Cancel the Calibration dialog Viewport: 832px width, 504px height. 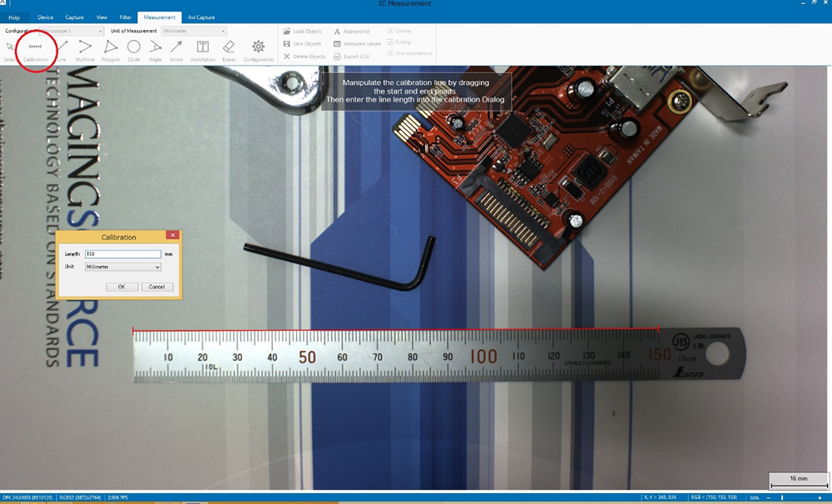[156, 286]
